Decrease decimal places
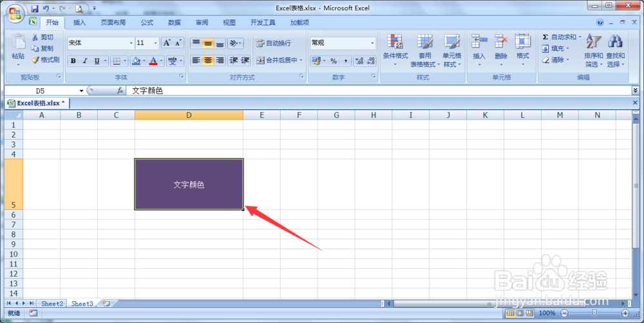644x323 pixels. (x=371, y=60)
